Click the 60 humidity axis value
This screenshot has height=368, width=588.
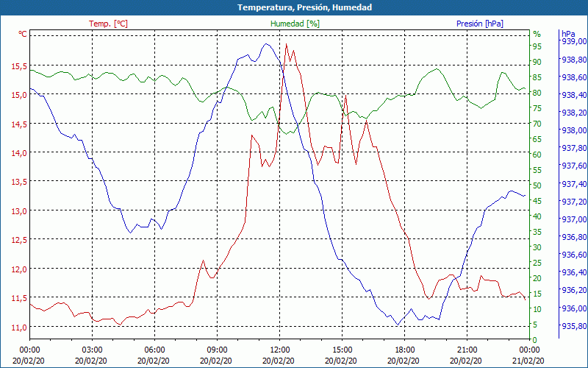(x=537, y=155)
